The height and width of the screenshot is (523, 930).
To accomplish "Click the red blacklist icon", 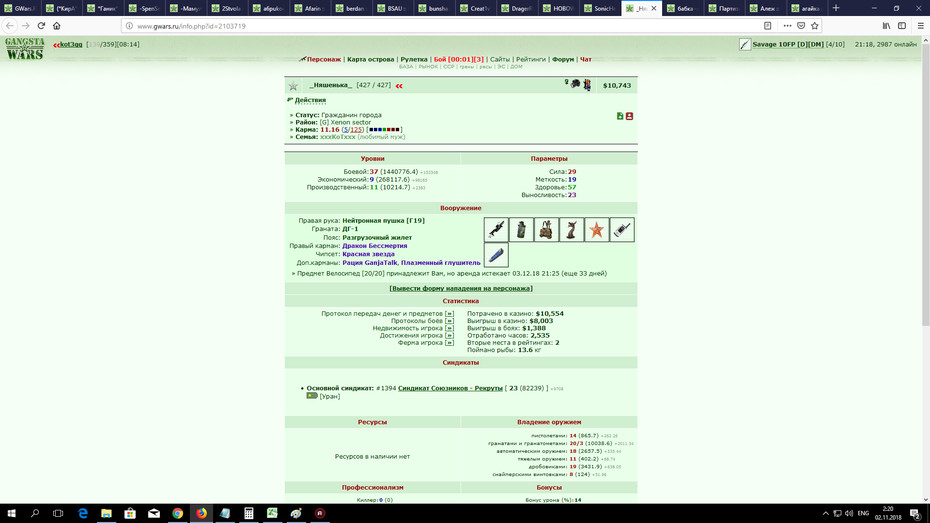I will (x=629, y=116).
